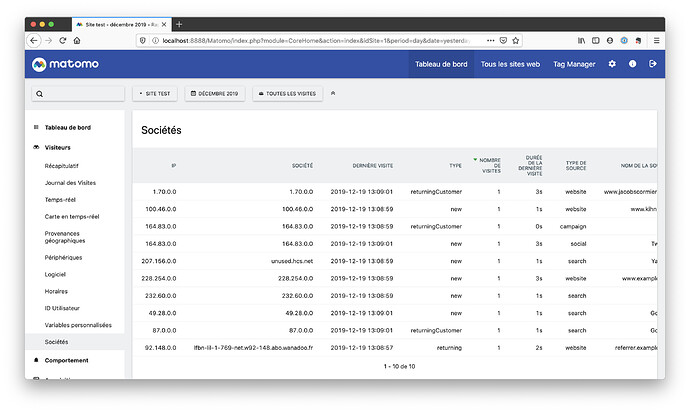
Task: Sort by the SOCIÉTÉ column header
Action: point(303,166)
